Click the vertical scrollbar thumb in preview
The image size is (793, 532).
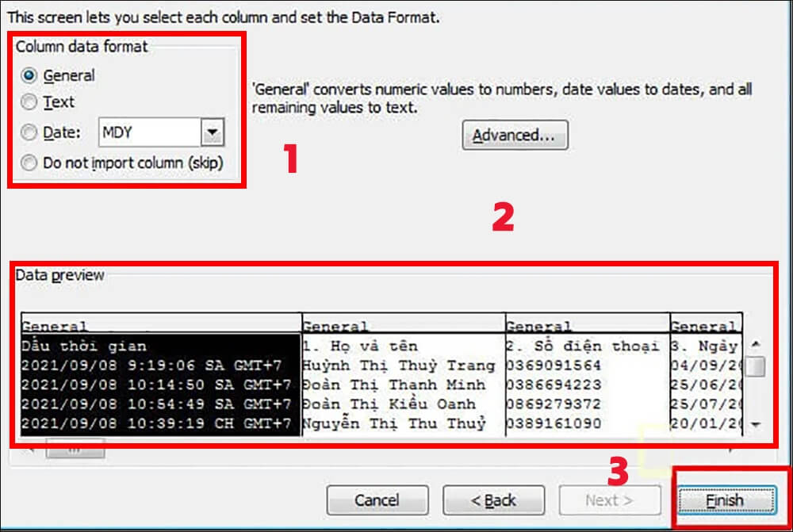coord(756,366)
